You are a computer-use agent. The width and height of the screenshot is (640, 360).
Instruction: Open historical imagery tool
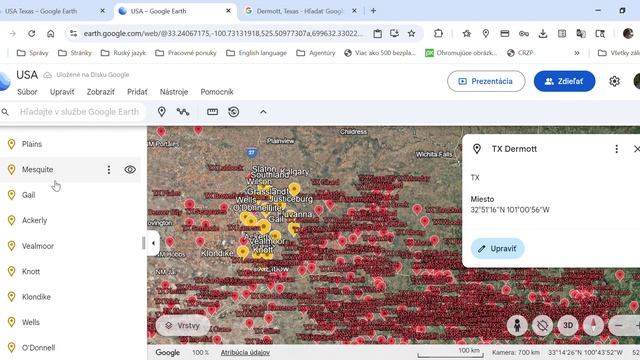pyautogui.click(x=233, y=112)
